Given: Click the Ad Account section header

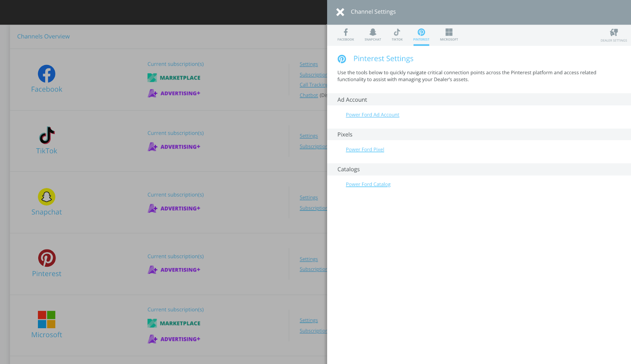Looking at the screenshot, I should pos(479,100).
